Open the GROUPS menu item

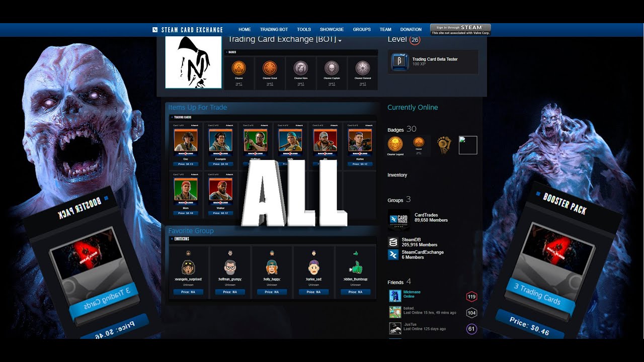[362, 30]
